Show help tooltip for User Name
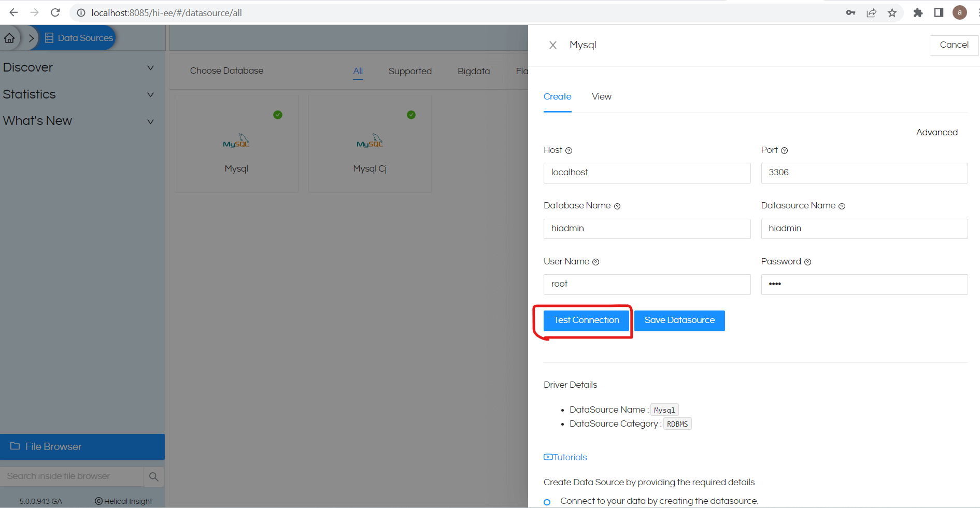Screen dimensions: 980x508 coord(595,262)
